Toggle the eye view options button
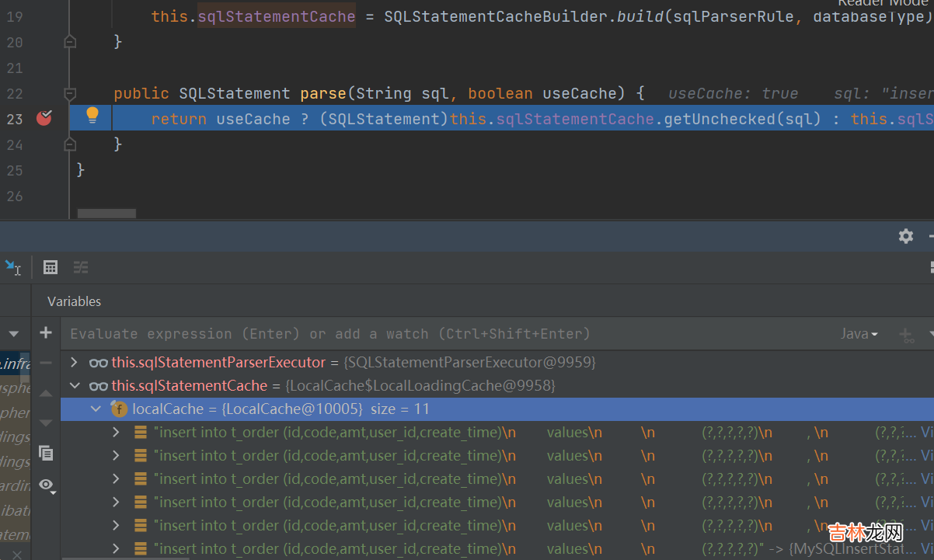The width and height of the screenshot is (934, 560). [46, 485]
